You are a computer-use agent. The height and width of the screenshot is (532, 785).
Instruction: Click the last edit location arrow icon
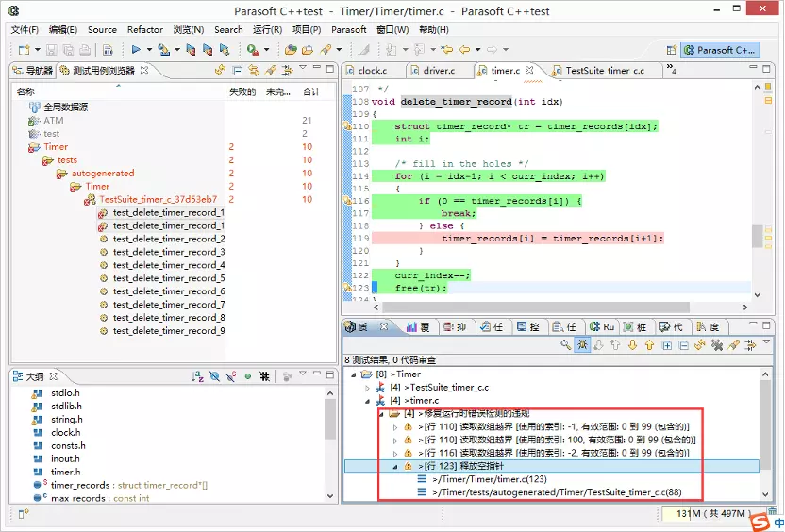click(x=446, y=50)
